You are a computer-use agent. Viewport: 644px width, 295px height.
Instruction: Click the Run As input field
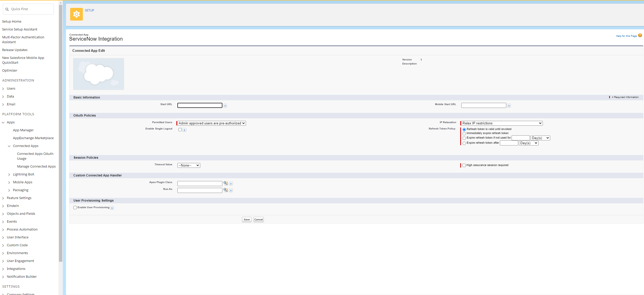pyautogui.click(x=200, y=190)
